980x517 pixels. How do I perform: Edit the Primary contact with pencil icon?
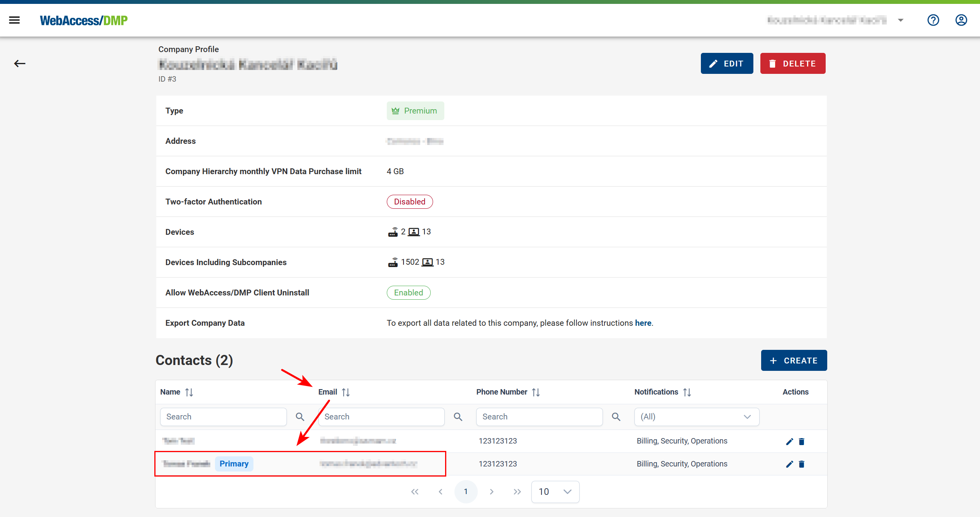789,464
